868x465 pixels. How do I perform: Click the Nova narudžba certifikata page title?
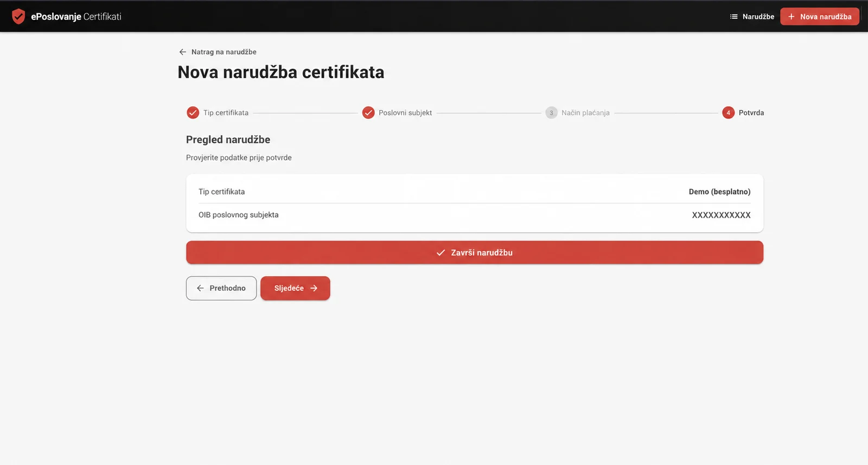(281, 72)
